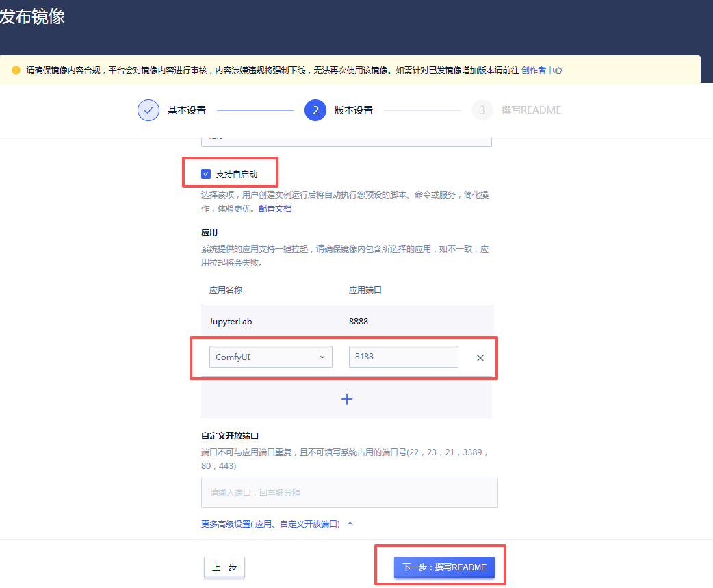Screen dimensions: 713x588
Task: Click the port field containing 8188
Action: click(x=403, y=357)
